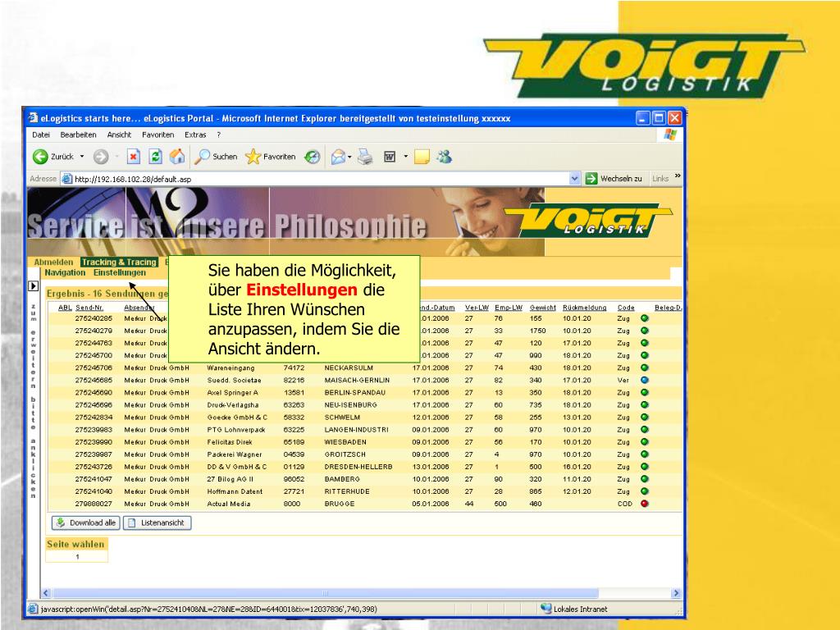Sort by the Rückmeldung column header
This screenshot has height=630, width=840.
(x=584, y=308)
